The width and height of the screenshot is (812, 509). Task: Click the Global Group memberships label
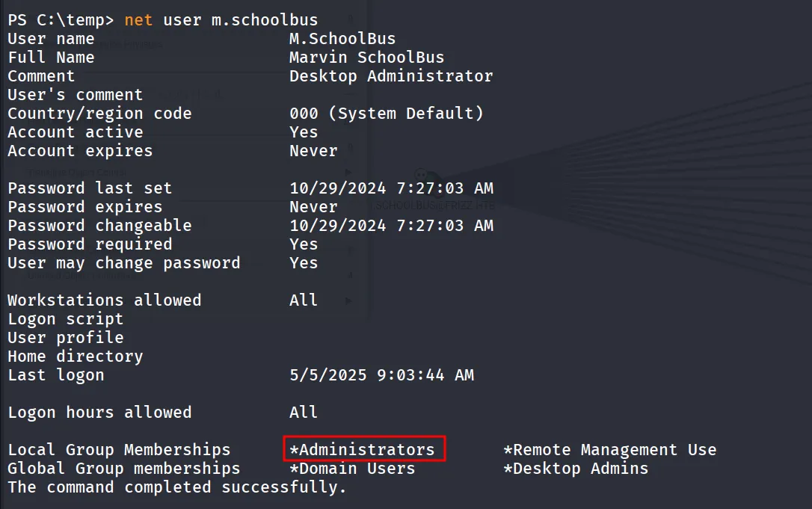pos(124,469)
